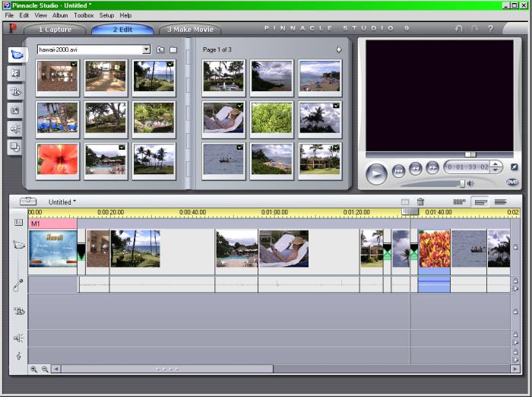Toggle DVD preview mode button
The height and width of the screenshot is (397, 532).
point(512,183)
